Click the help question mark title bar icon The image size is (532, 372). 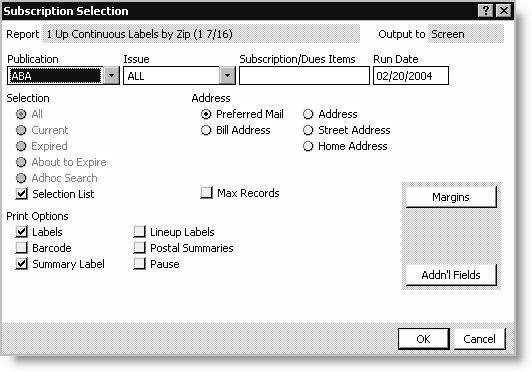coord(486,11)
